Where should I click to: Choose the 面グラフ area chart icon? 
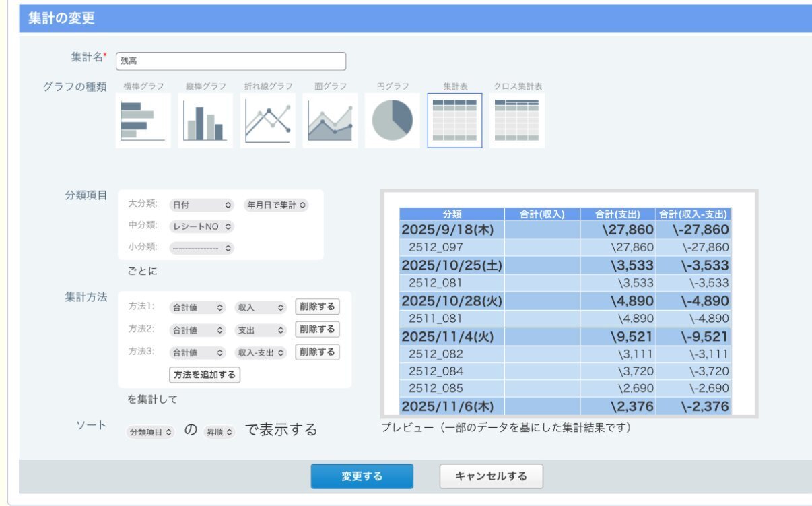coord(330,121)
